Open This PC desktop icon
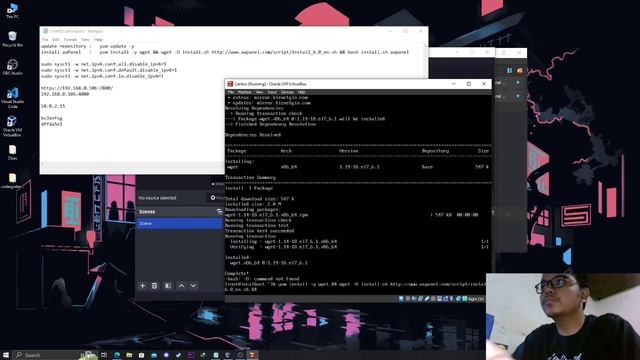 pyautogui.click(x=12, y=10)
